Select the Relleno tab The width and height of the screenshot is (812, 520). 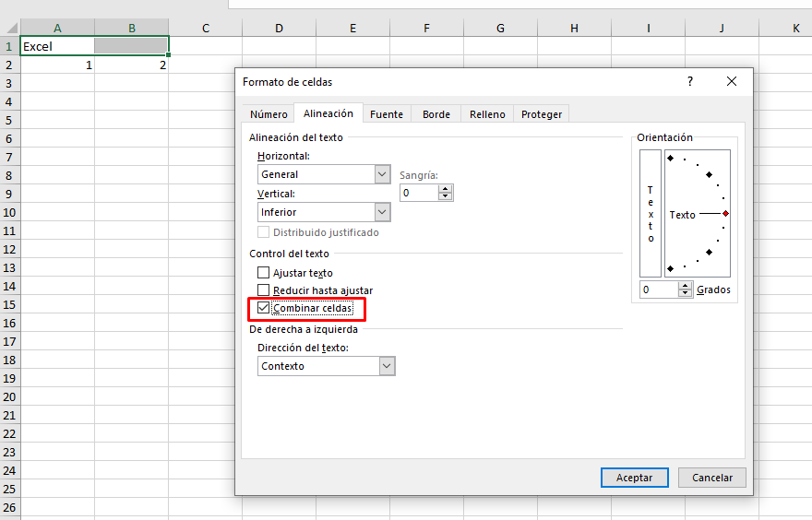[487, 114]
